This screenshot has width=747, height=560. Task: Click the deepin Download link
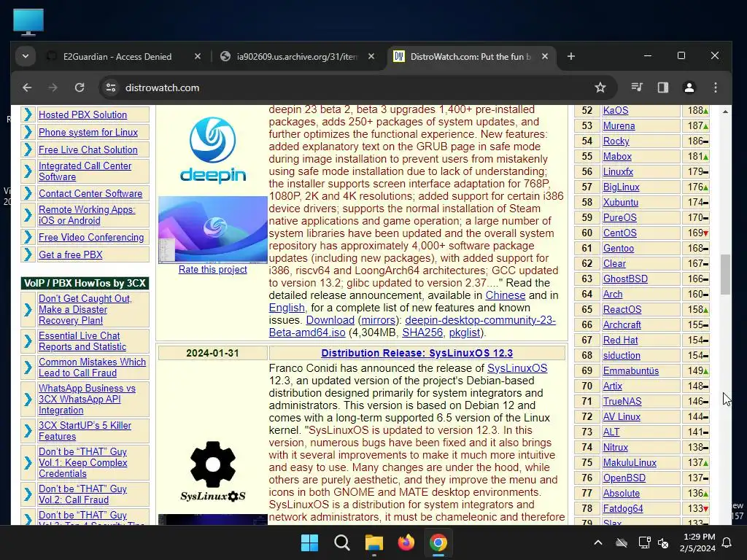pos(330,320)
